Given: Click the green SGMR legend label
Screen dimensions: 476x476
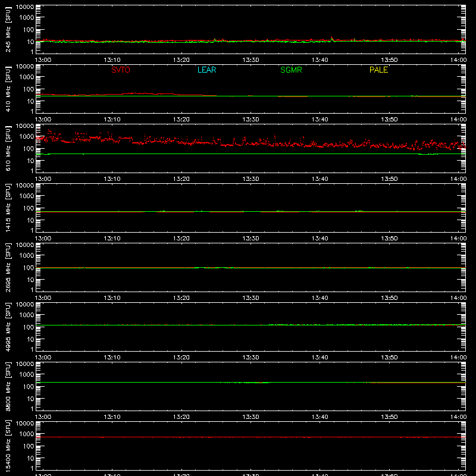Looking at the screenshot, I should (291, 70).
